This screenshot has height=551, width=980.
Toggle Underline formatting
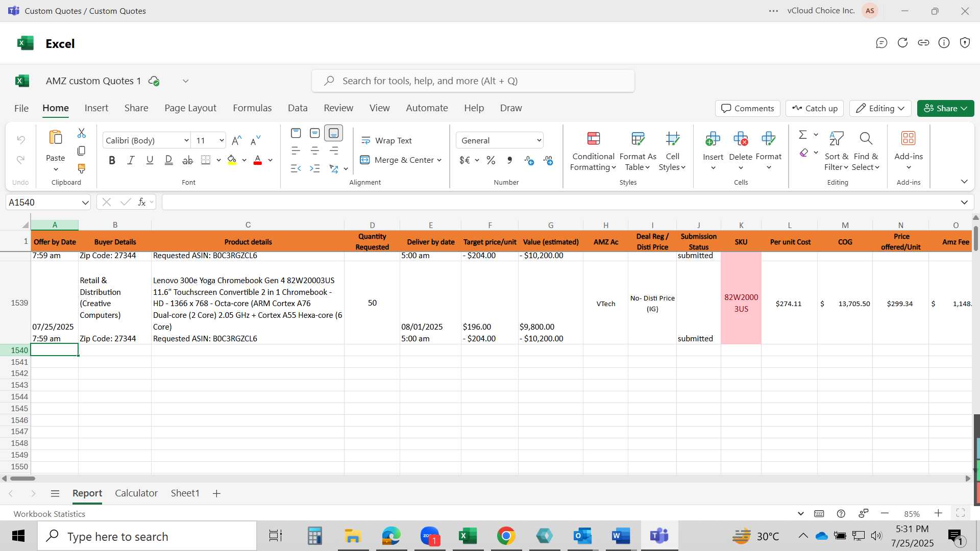[x=150, y=160]
